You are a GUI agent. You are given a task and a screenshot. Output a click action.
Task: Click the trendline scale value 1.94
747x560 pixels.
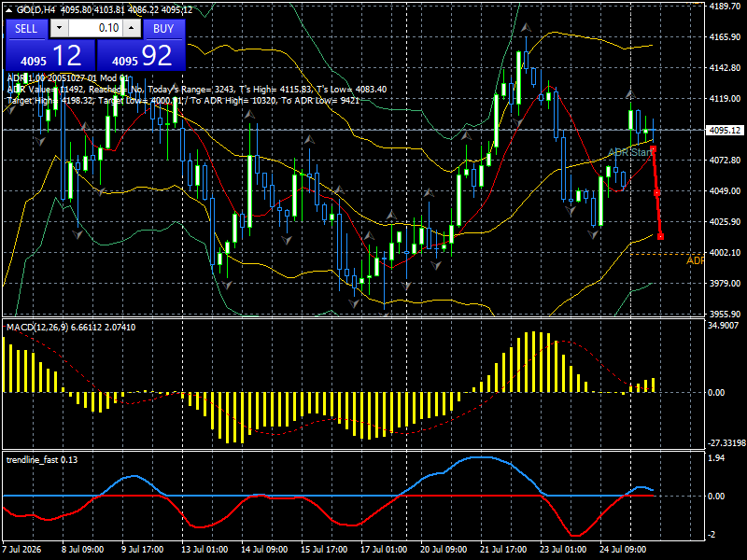coord(716,458)
